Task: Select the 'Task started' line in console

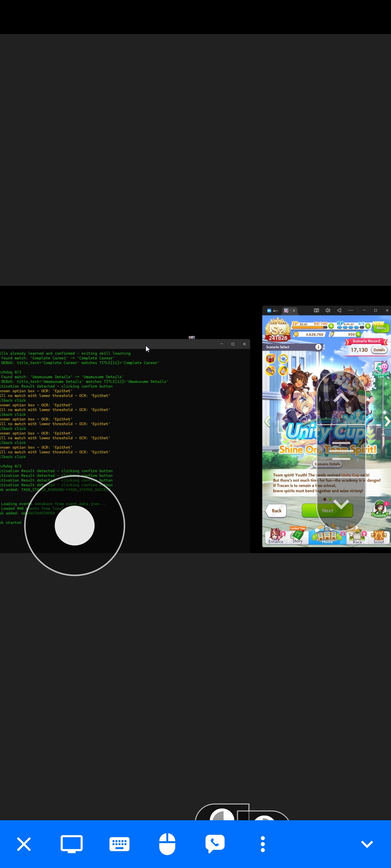Action: tap(11, 523)
